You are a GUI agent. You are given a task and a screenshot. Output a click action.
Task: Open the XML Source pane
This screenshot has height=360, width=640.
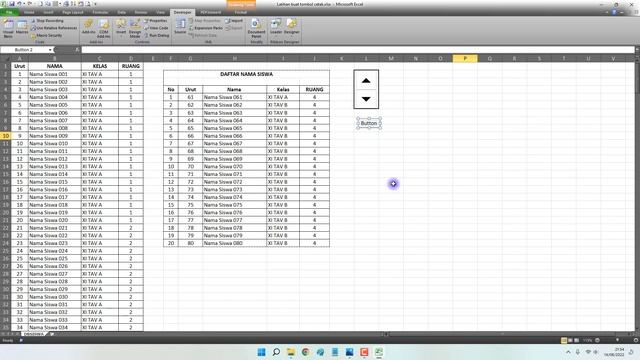tap(180, 27)
